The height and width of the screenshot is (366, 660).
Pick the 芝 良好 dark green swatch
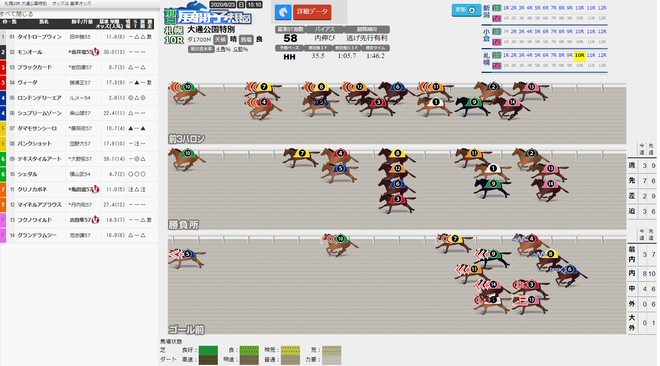pyautogui.click(x=208, y=350)
